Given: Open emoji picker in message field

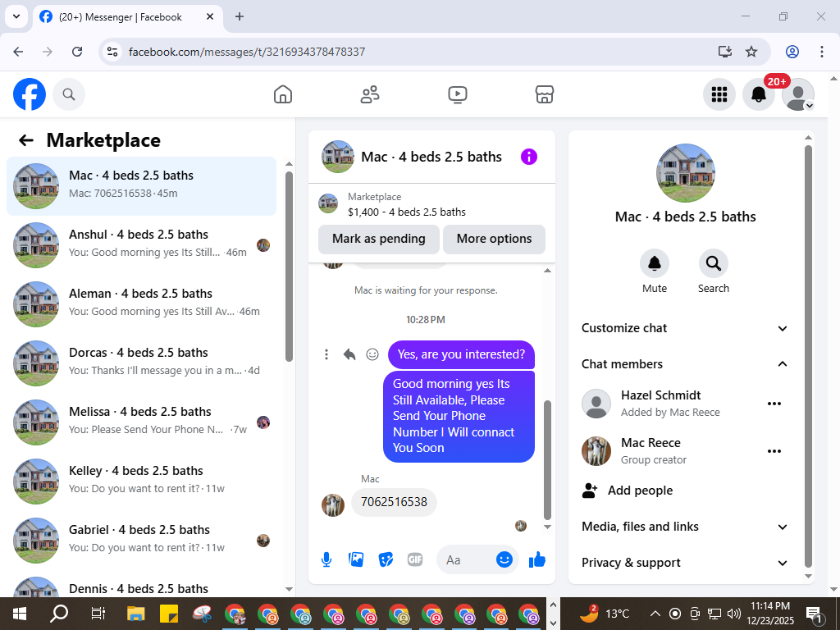Looking at the screenshot, I should tap(504, 559).
